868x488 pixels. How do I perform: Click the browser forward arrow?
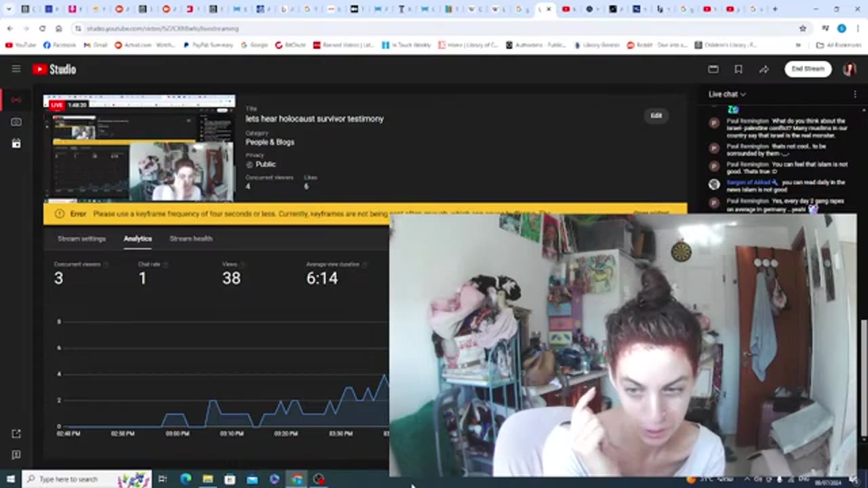(x=26, y=28)
